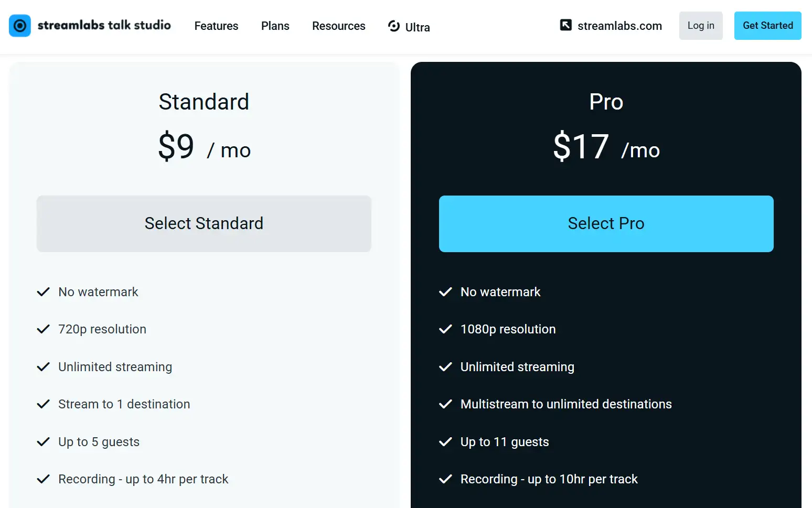This screenshot has width=812, height=508.
Task: Click the checkmark beside Up to 5 guests
Action: click(44, 442)
